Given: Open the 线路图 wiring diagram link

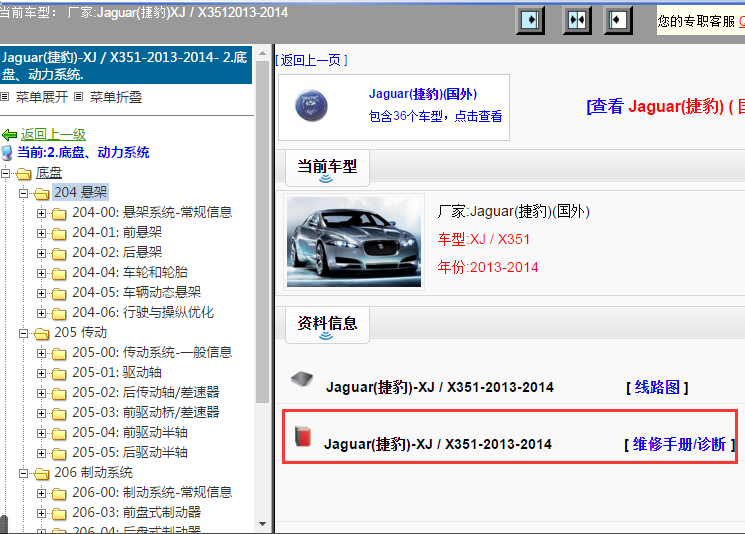Looking at the screenshot, I should (657, 387).
